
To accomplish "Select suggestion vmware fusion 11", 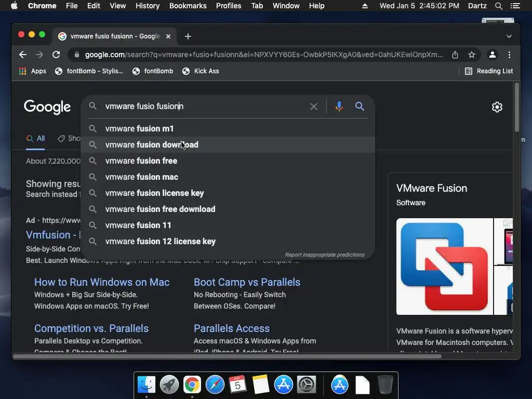I will [x=228, y=225].
